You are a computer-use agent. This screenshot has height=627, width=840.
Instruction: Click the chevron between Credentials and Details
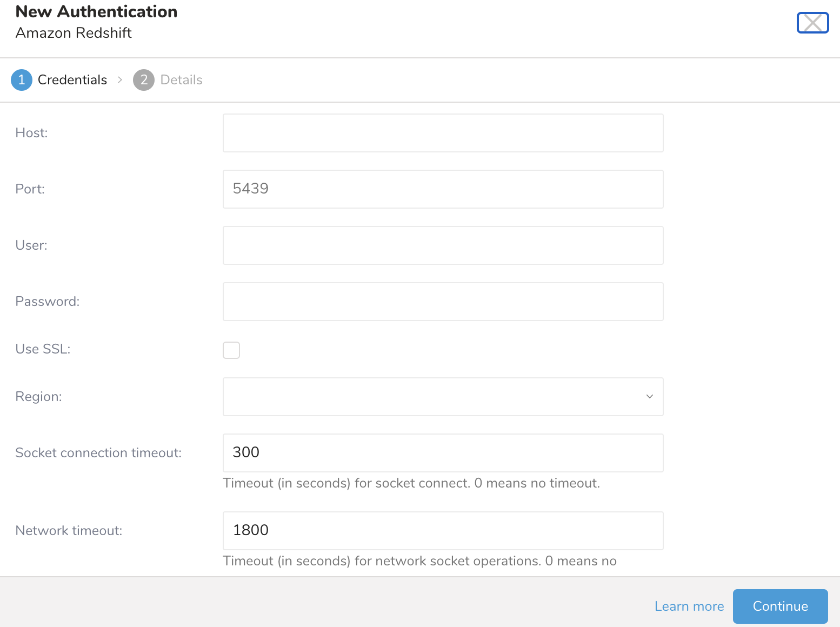(x=120, y=80)
